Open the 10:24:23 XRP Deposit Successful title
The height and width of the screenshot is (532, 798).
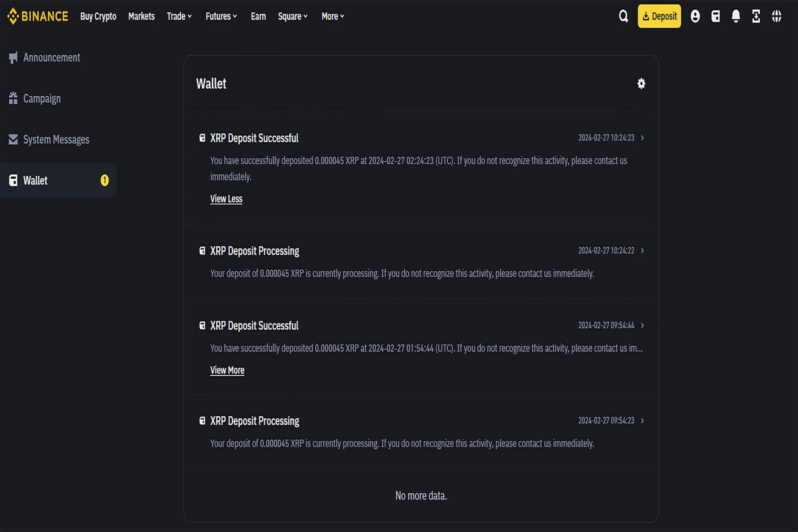tap(254, 138)
